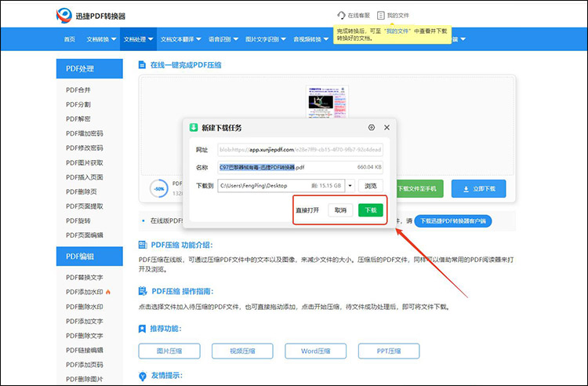Click 直接打开 in download dialog

pyautogui.click(x=307, y=210)
